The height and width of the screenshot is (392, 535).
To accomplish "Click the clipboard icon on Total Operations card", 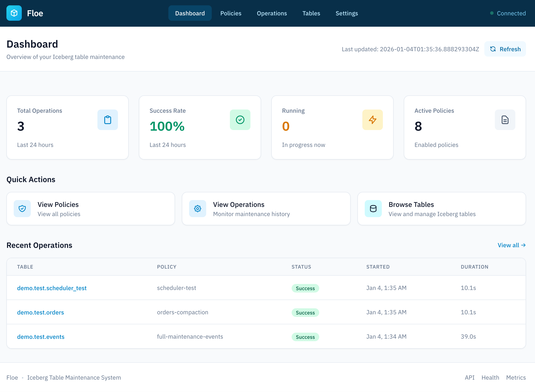I will pyautogui.click(x=107, y=120).
